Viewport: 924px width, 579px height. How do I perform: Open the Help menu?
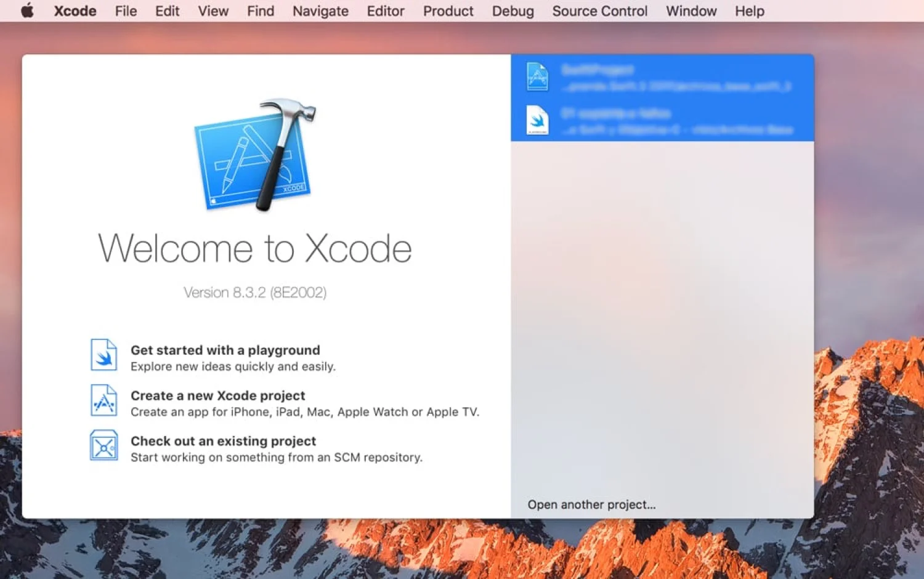pyautogui.click(x=749, y=11)
